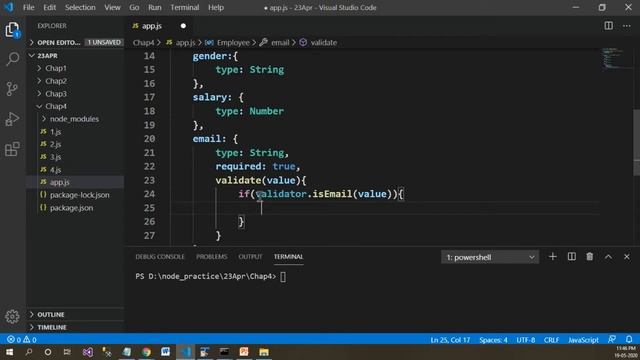Switch to Debug Console tab
640x360 pixels.
160,257
